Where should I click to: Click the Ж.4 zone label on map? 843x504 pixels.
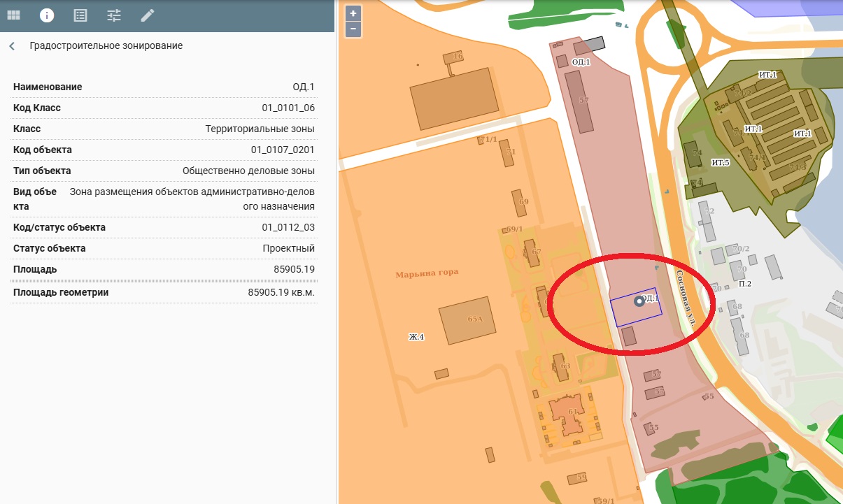[x=417, y=337]
